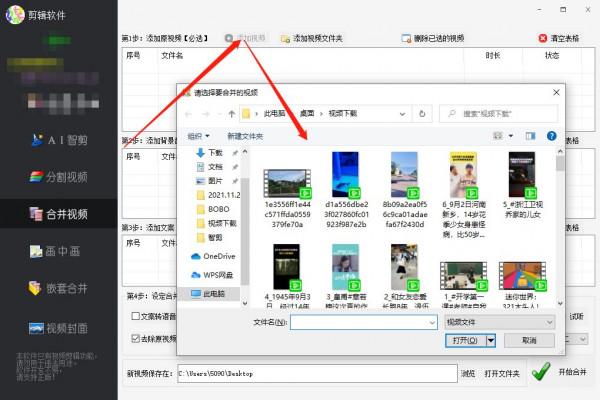Click 新建文件夹 in file dialog

point(245,136)
